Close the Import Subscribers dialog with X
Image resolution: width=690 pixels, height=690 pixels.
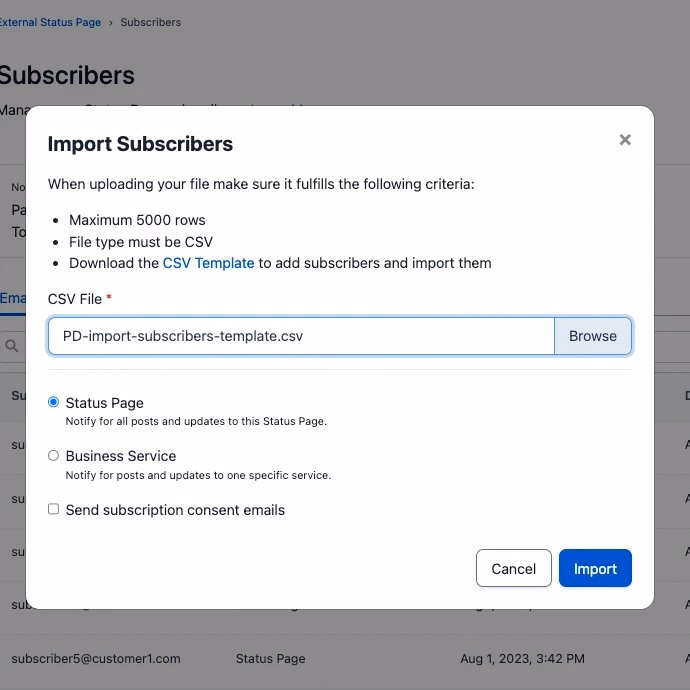[x=625, y=140]
